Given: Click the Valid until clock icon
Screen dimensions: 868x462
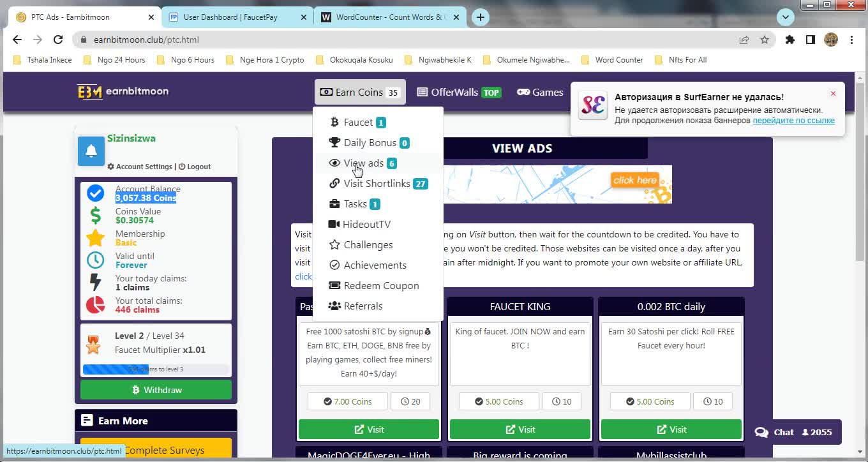Looking at the screenshot, I should (x=95, y=260).
